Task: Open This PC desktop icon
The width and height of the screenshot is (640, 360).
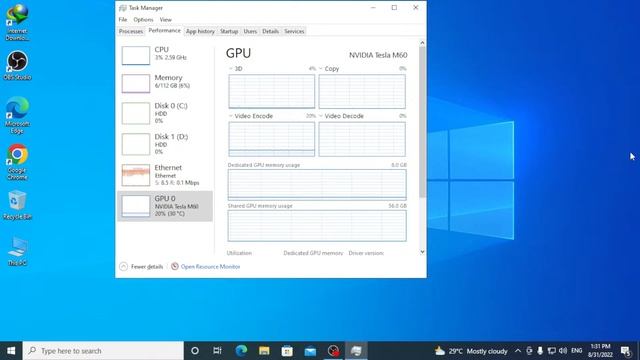Action: point(17,251)
